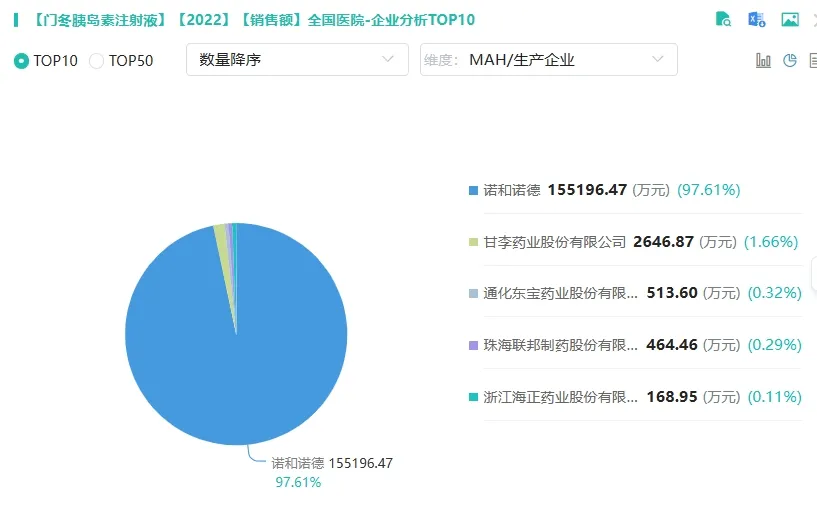
Task: Click the 浙江海正药业 teal legend swatch
Action: tap(473, 397)
